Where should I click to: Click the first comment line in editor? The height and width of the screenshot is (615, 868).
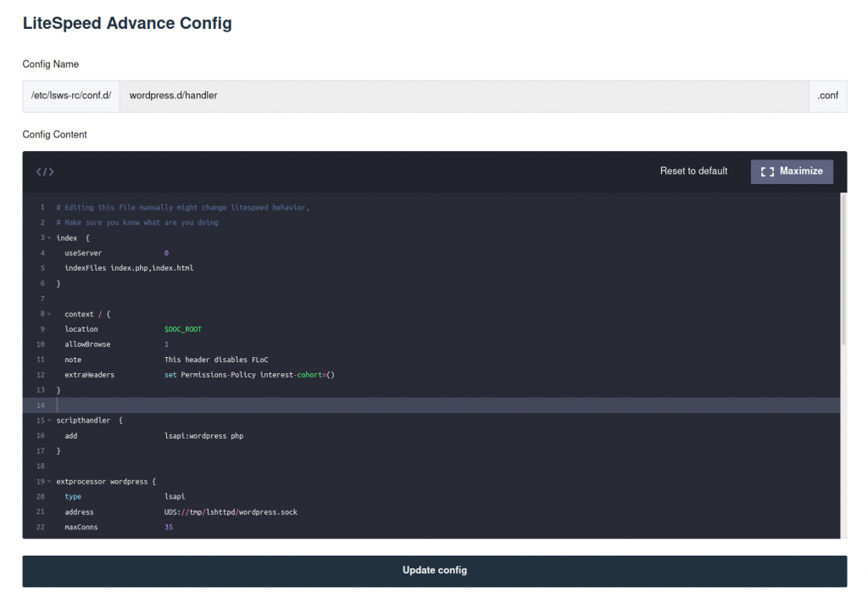tap(182, 208)
